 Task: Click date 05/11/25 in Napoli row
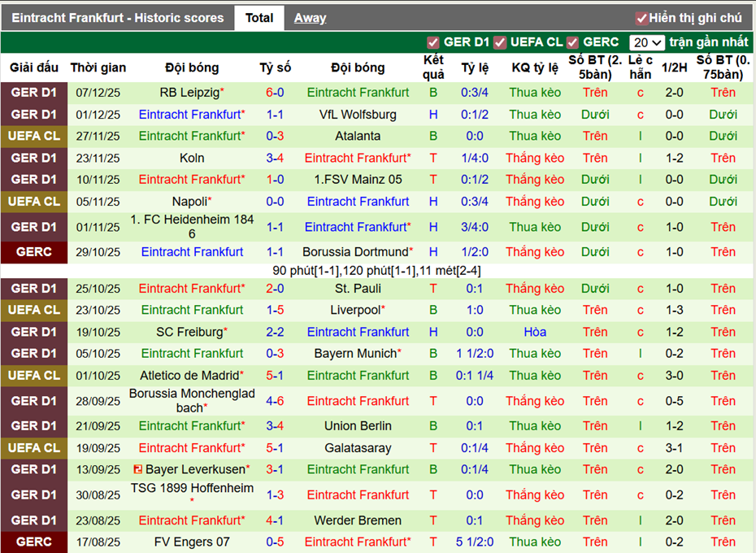tap(98, 202)
